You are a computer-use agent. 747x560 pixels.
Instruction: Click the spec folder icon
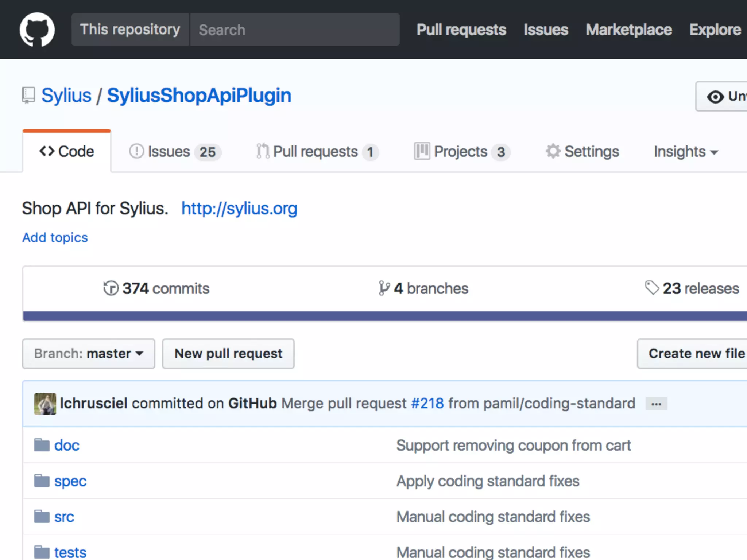42,481
